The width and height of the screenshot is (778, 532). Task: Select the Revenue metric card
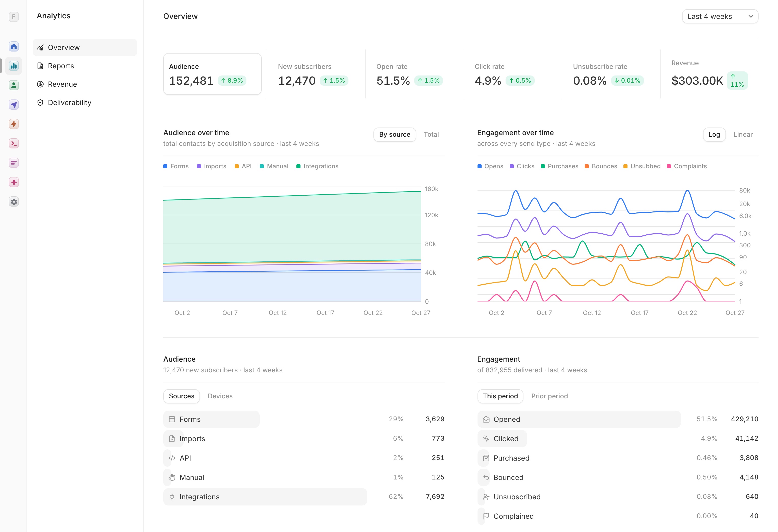coord(709,74)
